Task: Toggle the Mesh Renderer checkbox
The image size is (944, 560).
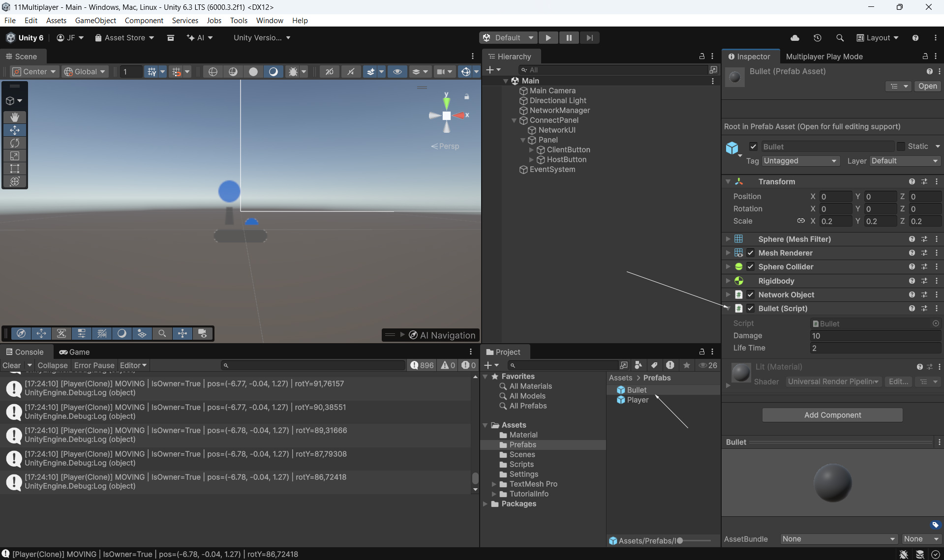Action: [751, 253]
